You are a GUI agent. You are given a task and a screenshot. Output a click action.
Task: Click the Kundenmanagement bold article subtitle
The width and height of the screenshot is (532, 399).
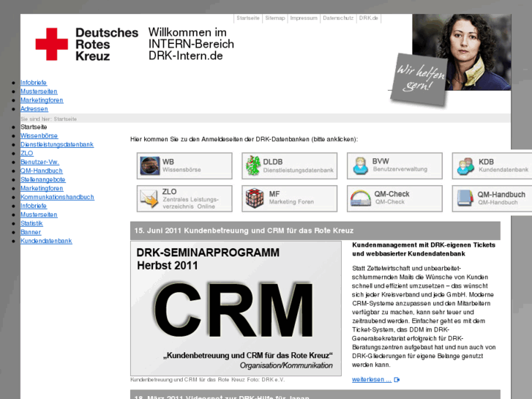pyautogui.click(x=424, y=249)
